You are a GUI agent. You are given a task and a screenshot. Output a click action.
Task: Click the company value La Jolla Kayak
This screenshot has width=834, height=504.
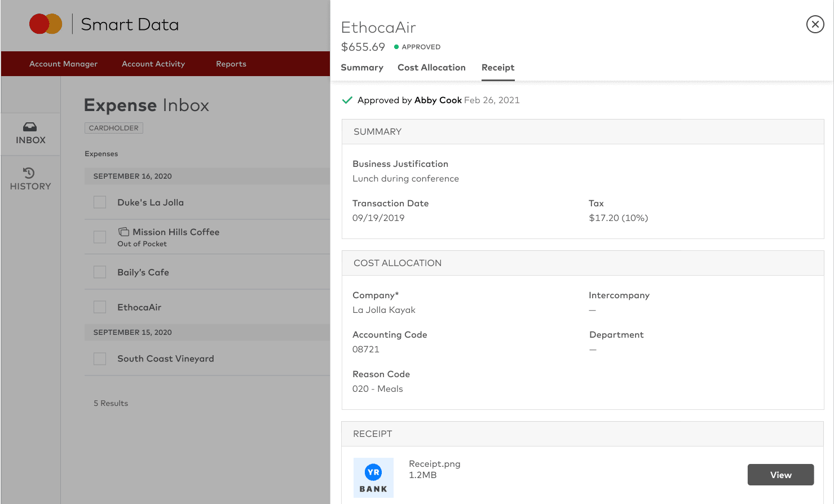[x=384, y=310]
